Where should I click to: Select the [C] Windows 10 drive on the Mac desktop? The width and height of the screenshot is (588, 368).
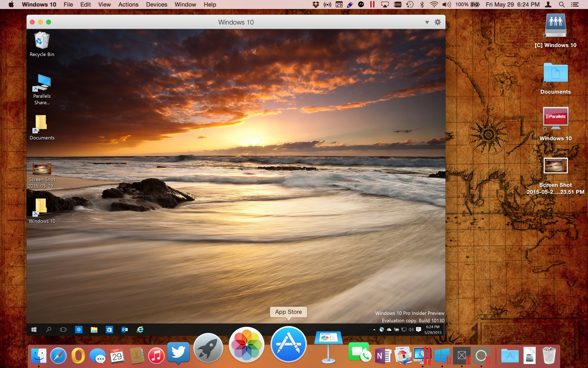556,31
